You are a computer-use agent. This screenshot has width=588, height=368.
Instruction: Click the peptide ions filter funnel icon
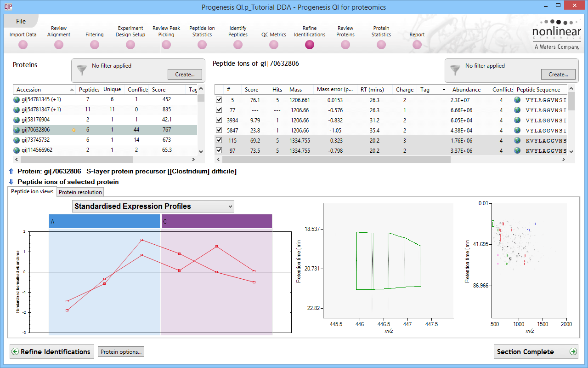point(455,70)
